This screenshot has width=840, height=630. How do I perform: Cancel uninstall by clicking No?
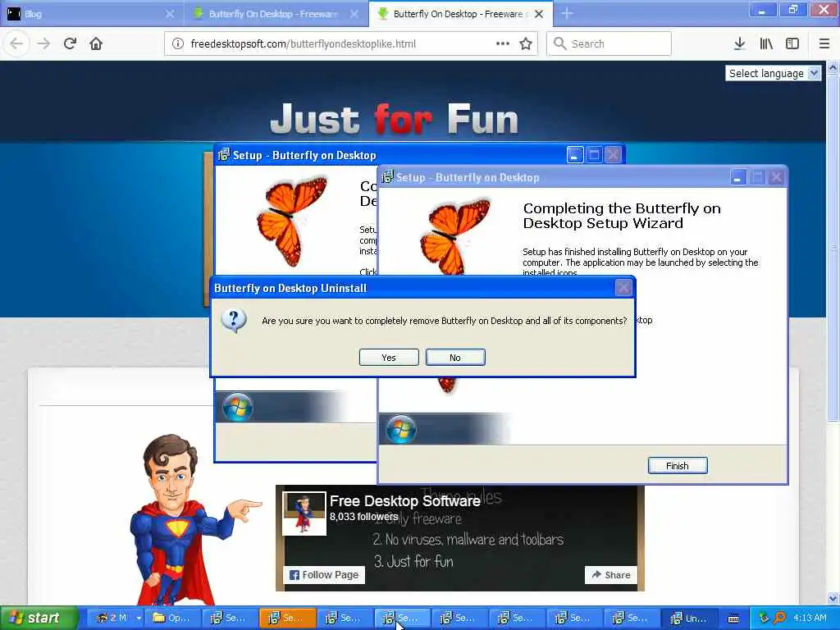coord(455,358)
